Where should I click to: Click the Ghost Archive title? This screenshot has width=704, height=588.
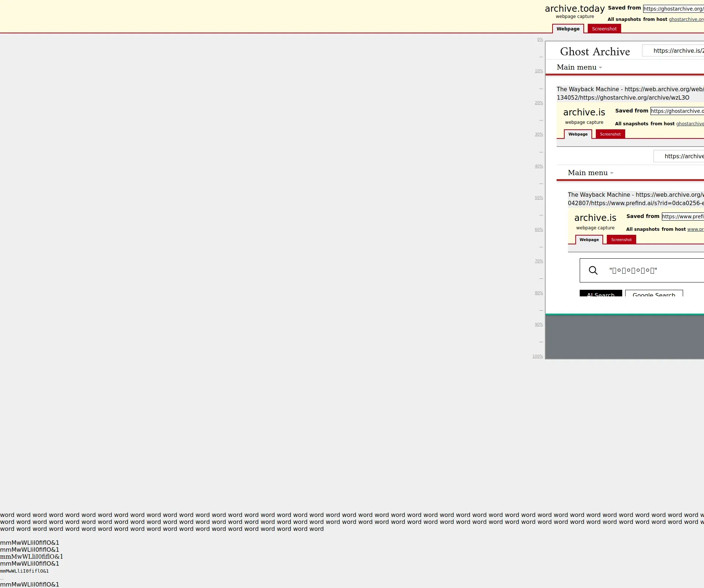[595, 52]
